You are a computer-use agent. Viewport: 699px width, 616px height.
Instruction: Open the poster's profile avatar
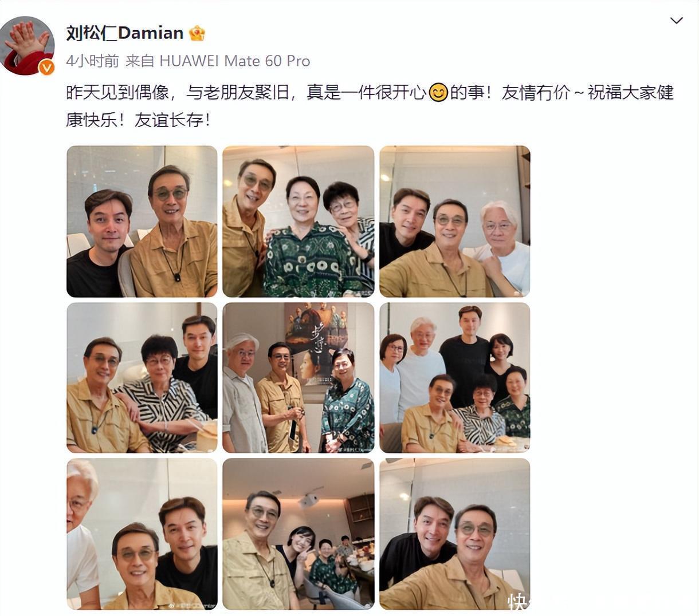(28, 46)
